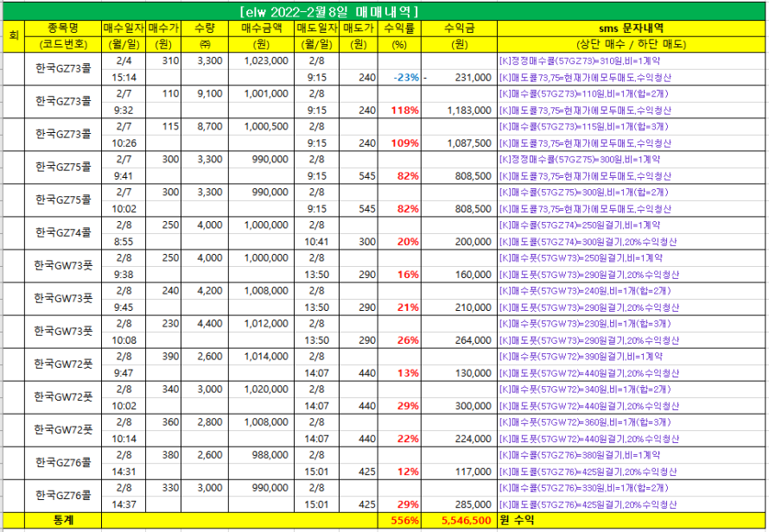This screenshot has width=769, height=532.
Task: Click the quantity '2,800' cell
Action: (x=205, y=422)
